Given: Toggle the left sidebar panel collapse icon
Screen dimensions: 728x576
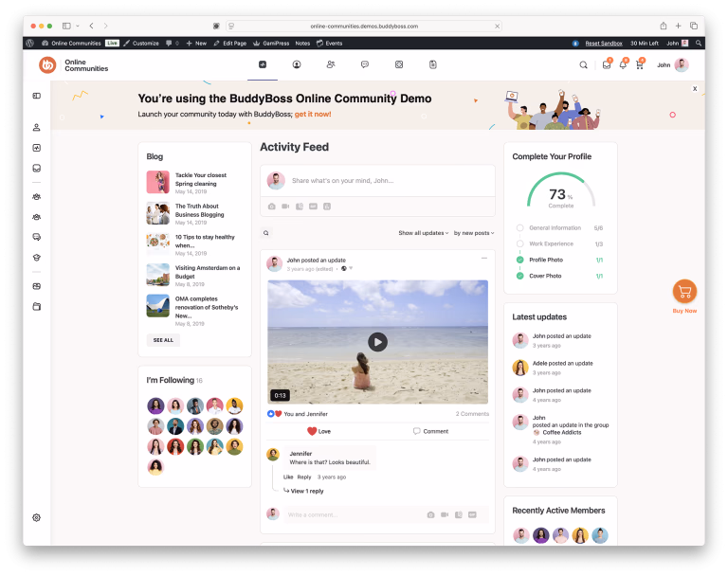Looking at the screenshot, I should point(36,96).
